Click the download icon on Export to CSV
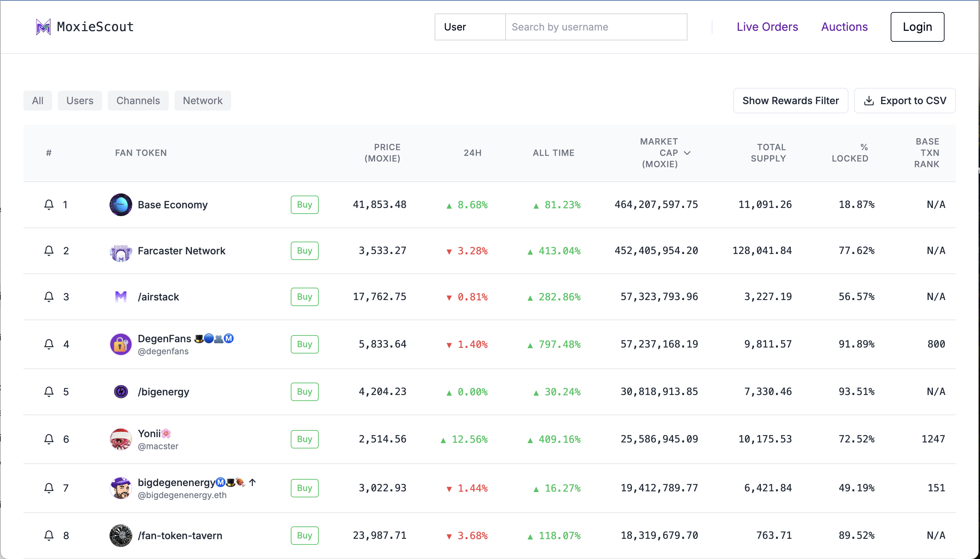 pyautogui.click(x=869, y=101)
